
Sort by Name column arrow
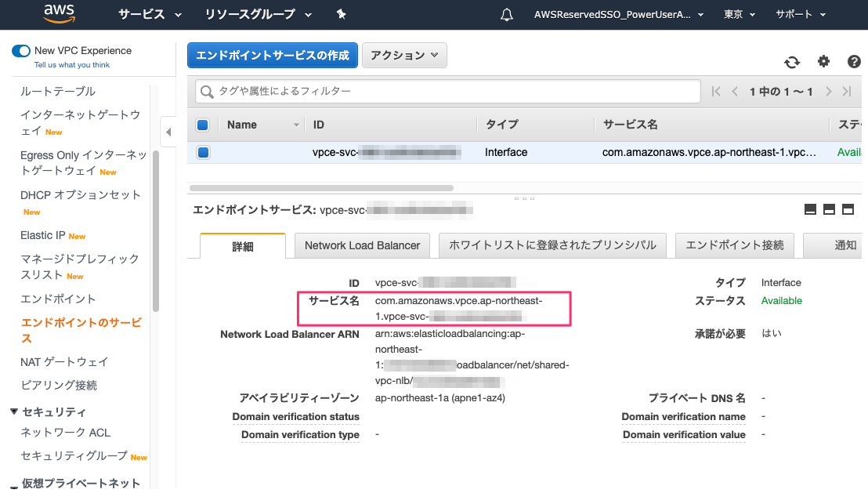coord(296,125)
